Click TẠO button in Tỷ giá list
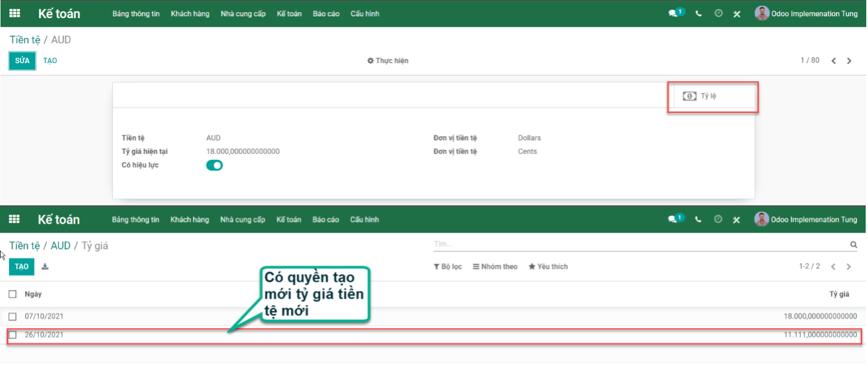This screenshot has width=868, height=373. click(x=22, y=267)
